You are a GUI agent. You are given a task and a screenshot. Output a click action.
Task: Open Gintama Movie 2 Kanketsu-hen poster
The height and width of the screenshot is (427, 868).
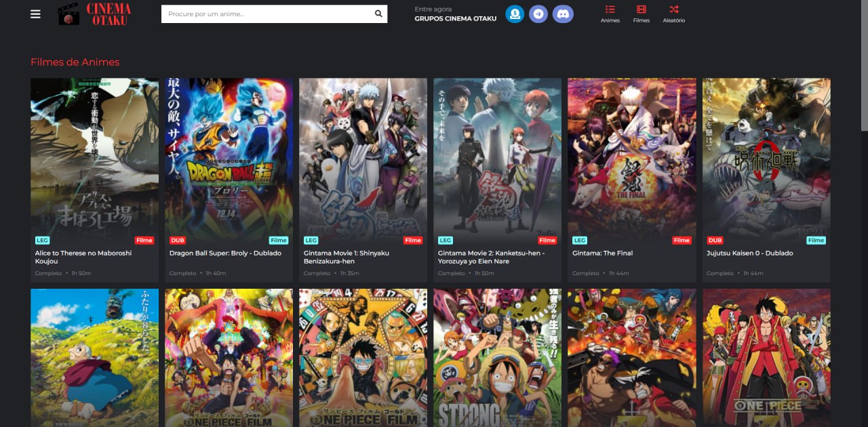coord(497,161)
